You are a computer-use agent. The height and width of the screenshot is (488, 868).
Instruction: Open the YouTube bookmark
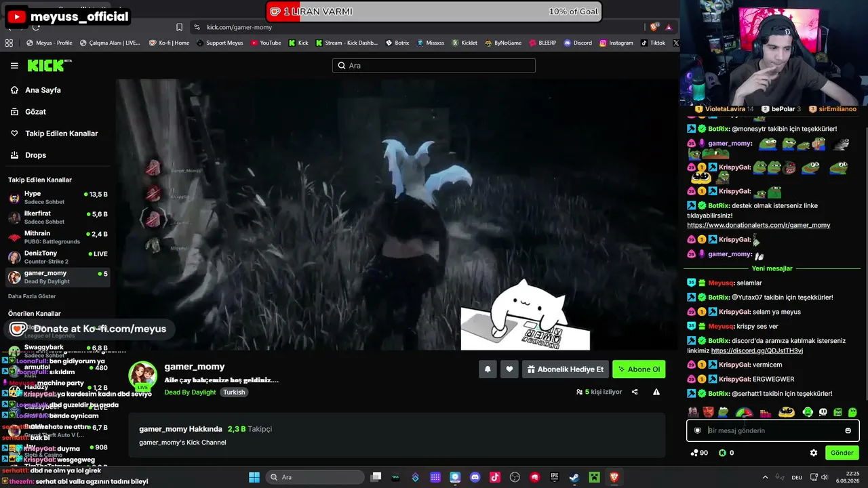[x=266, y=43]
